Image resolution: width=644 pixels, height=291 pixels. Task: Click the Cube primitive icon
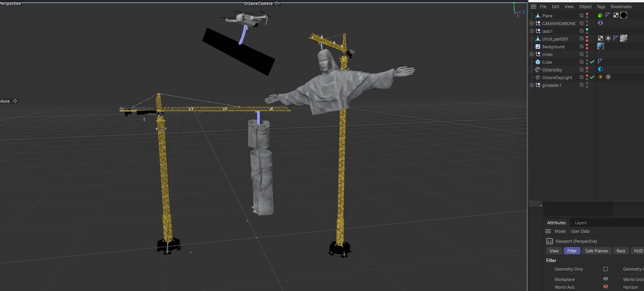(x=538, y=62)
